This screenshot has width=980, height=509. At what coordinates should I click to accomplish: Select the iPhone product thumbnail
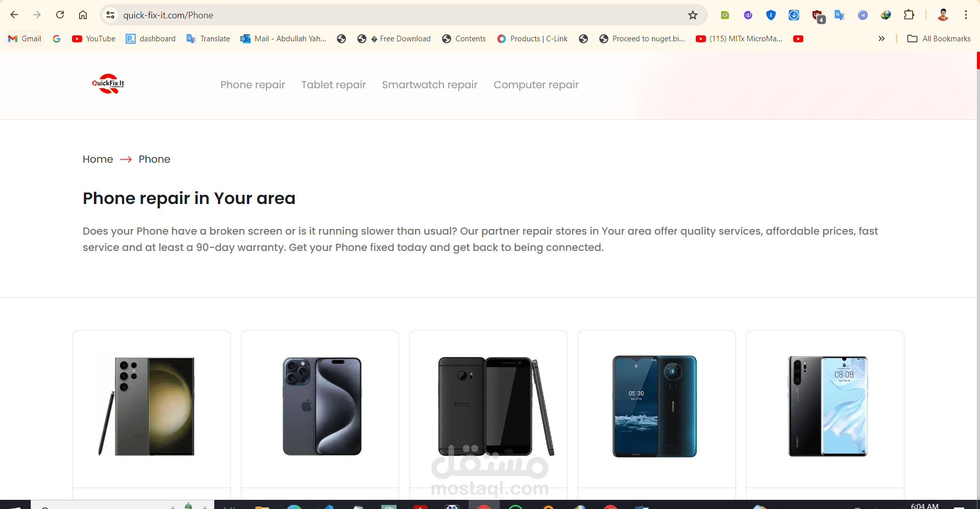[322, 406]
